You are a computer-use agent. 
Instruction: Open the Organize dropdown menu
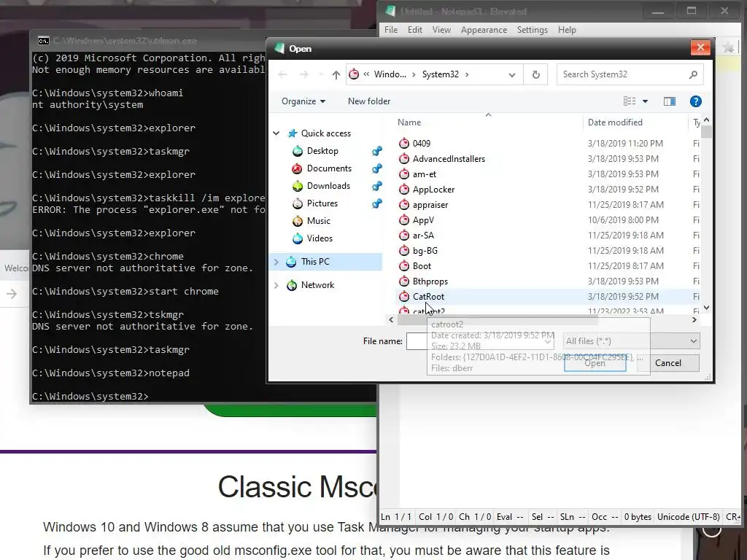coord(303,101)
